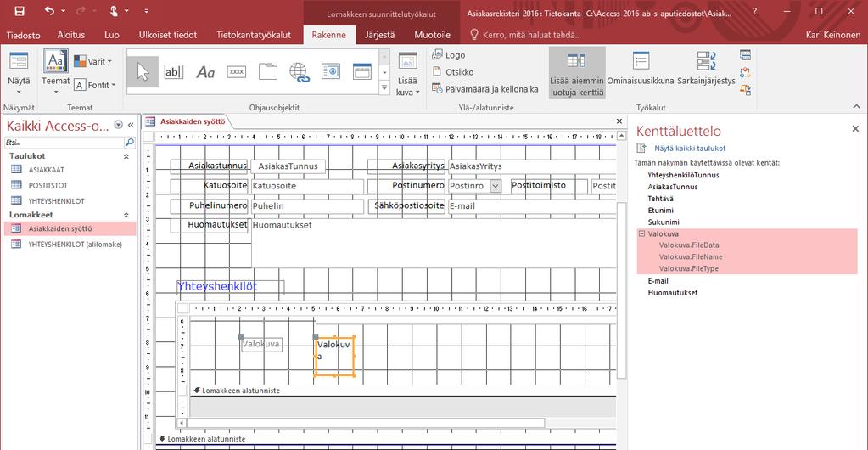Insert an Otsikko title
Image resolution: width=868 pixels, height=450 pixels.
(x=453, y=72)
